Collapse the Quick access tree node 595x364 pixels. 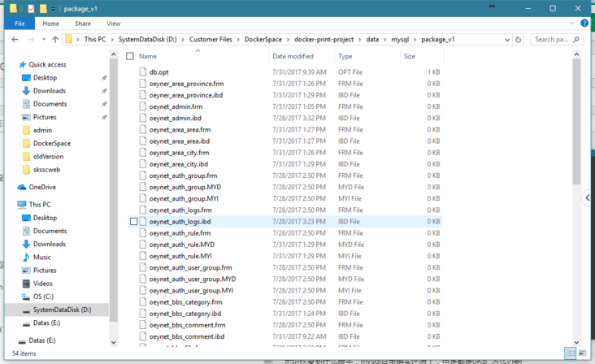10,65
